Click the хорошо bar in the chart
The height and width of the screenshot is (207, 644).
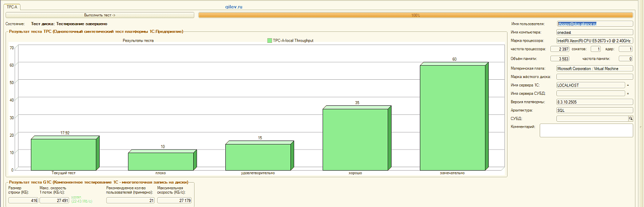[x=355, y=138]
